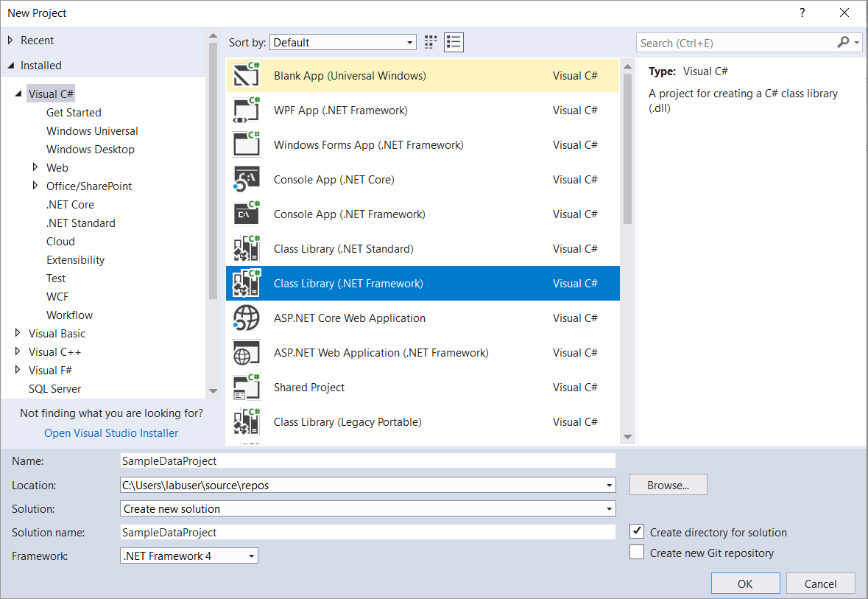Expand the Visual Basic tree node

(18, 334)
